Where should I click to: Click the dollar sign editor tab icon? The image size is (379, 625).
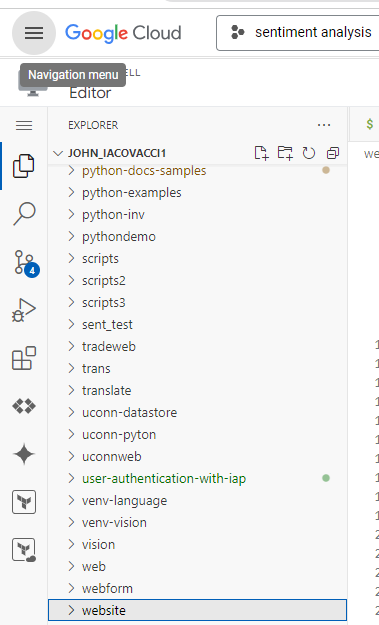(x=370, y=124)
